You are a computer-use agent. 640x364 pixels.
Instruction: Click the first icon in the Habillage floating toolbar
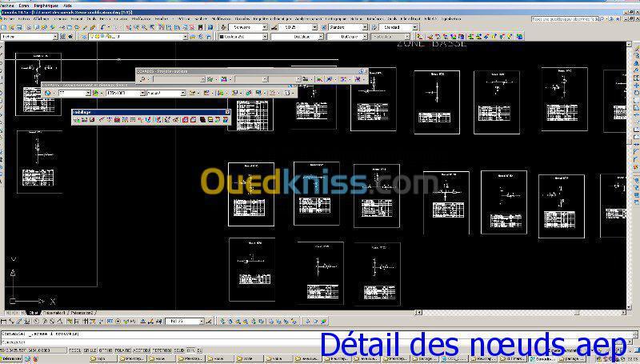click(x=76, y=120)
